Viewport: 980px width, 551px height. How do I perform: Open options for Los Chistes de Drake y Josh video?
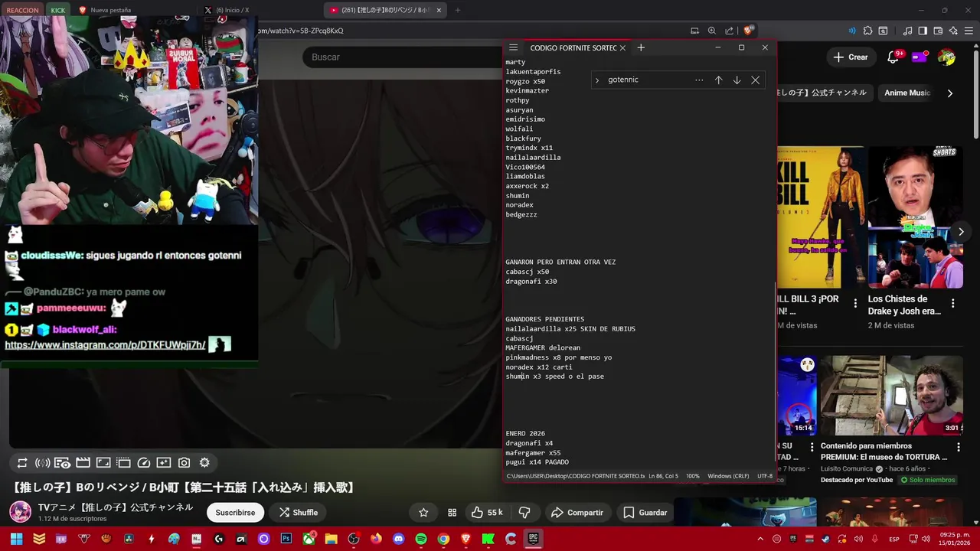pos(953,304)
